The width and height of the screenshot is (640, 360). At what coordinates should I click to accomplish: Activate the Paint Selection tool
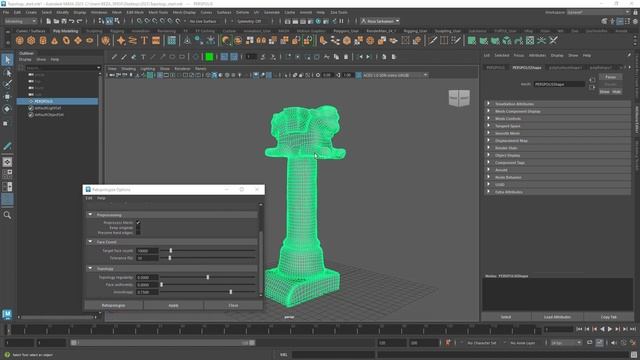point(7,84)
